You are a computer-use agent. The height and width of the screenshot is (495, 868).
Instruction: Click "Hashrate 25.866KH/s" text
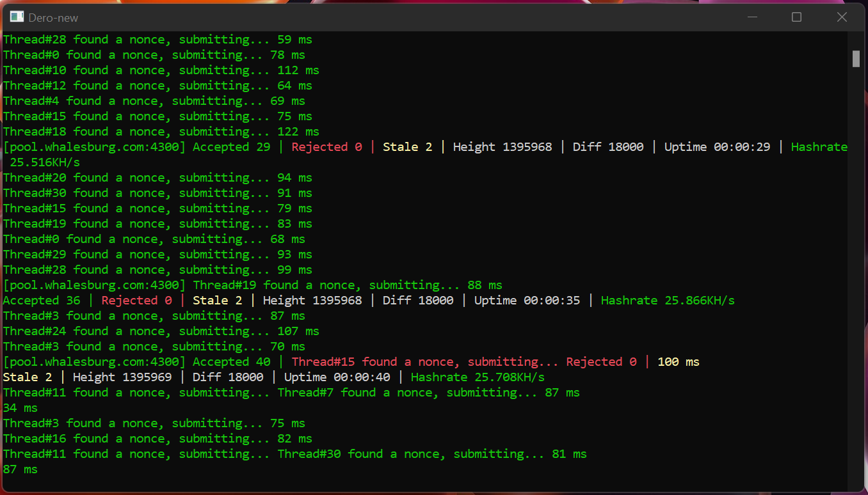(x=668, y=301)
